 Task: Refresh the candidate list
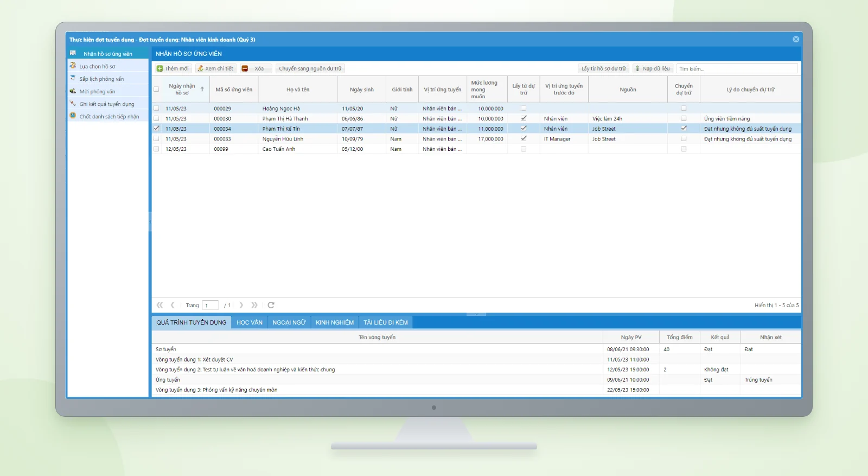(x=271, y=305)
